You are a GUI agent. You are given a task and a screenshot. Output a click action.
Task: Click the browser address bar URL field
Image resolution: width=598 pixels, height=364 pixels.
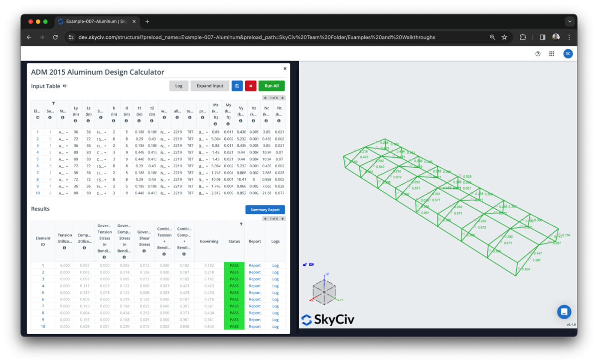coord(249,37)
